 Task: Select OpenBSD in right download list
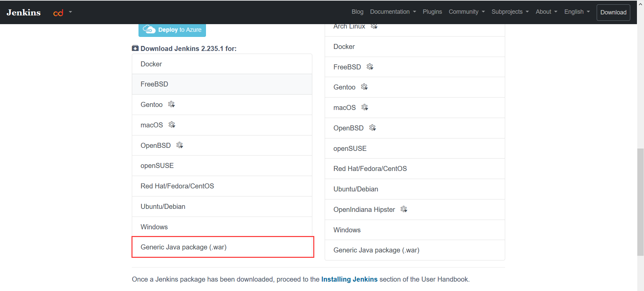[x=415, y=128]
